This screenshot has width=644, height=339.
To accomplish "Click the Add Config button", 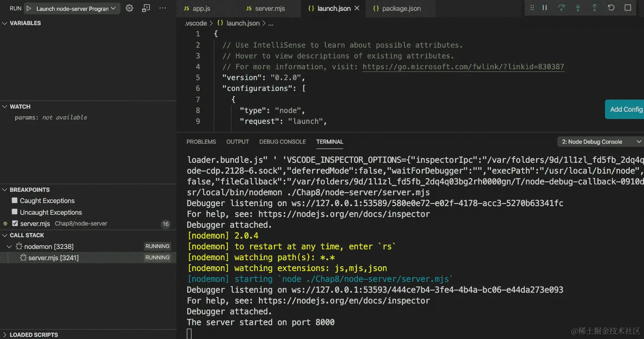I will (625, 109).
